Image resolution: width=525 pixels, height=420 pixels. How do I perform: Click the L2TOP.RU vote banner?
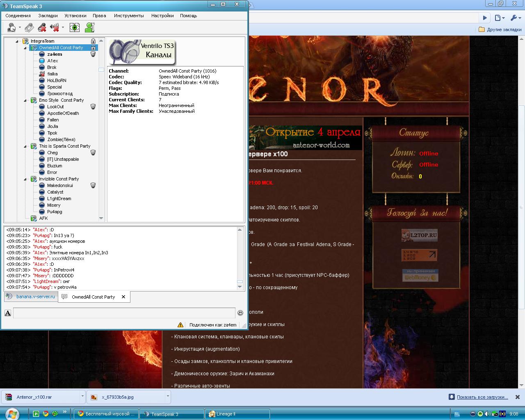(419, 235)
